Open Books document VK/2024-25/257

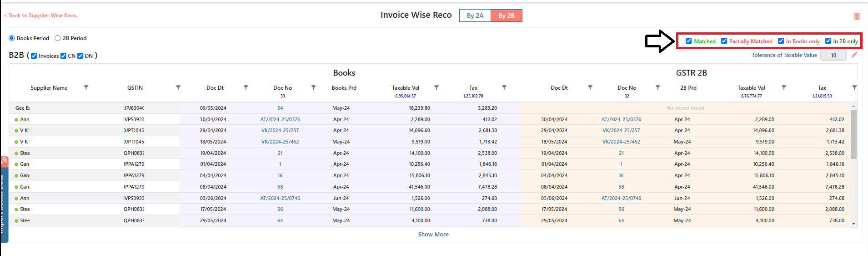(x=280, y=130)
